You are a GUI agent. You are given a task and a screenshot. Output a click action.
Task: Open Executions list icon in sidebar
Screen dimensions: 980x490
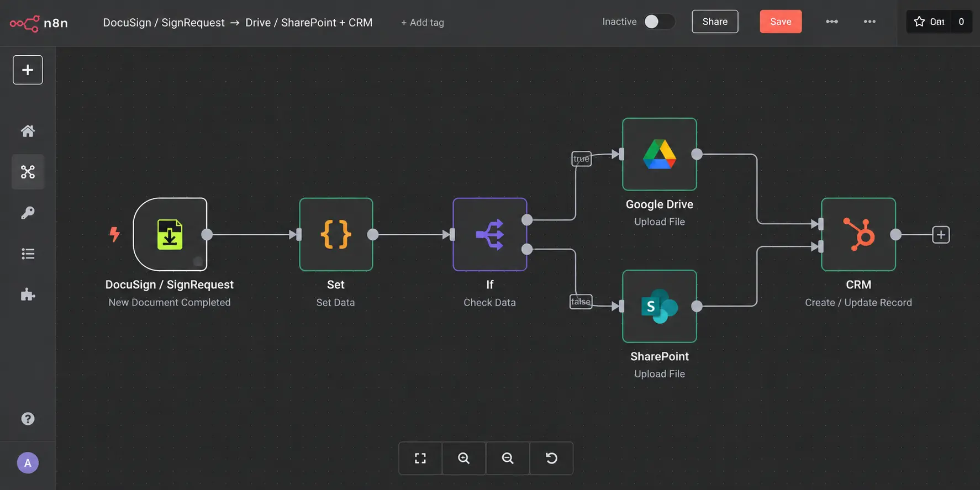point(28,254)
